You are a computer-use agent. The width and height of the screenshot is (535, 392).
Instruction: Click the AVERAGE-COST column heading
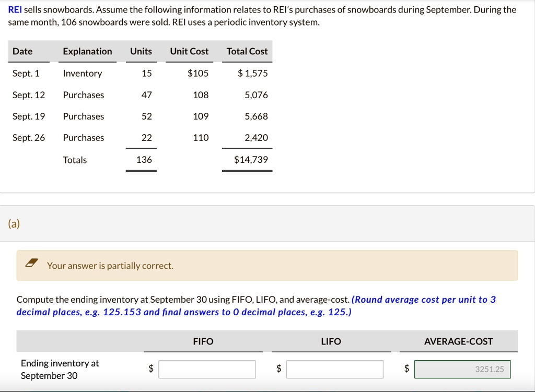pyautogui.click(x=458, y=341)
